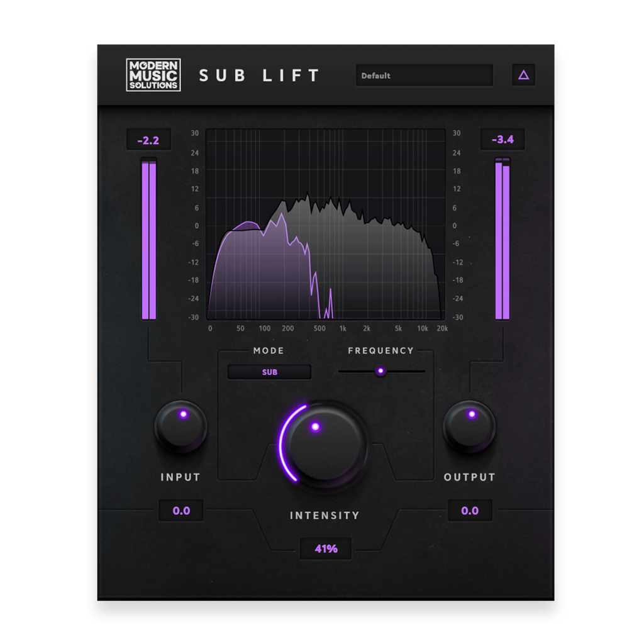Screen dimensions: 644x644
Task: Click the input peak readout -2.2
Action: point(148,140)
